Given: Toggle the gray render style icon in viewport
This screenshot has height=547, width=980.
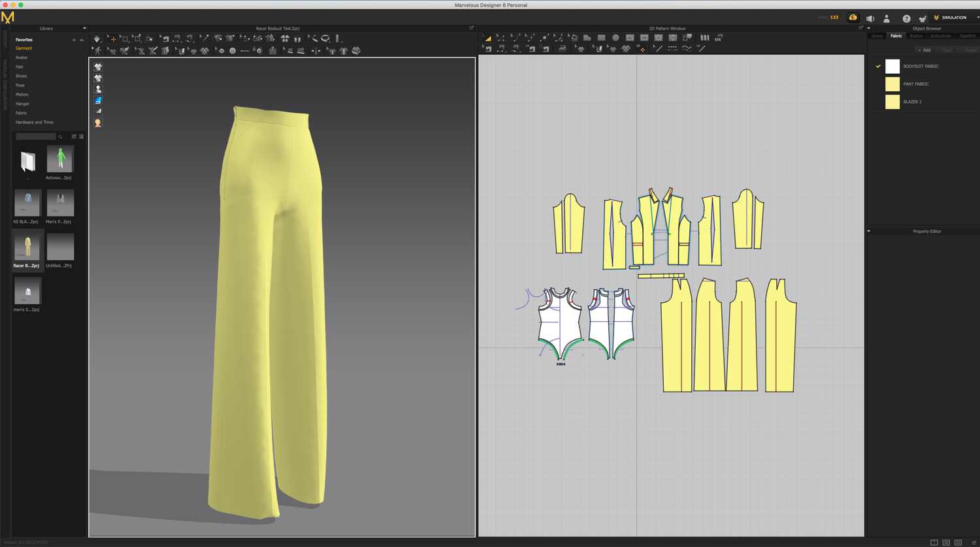Looking at the screenshot, I should pos(98,112).
